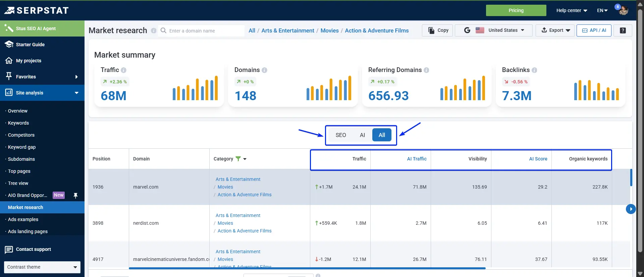This screenshot has width=644, height=277.
Task: Click the Backlinks mini bar chart
Action: coord(596,90)
